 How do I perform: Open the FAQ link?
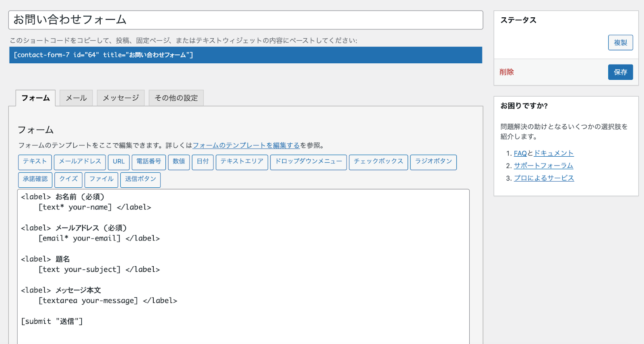pos(520,153)
